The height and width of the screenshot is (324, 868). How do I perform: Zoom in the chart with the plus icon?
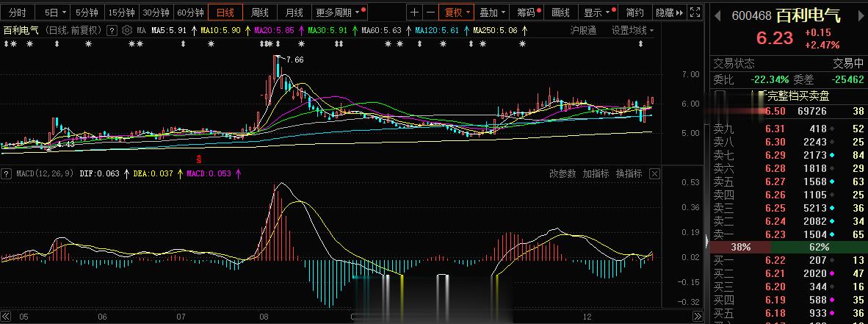pos(415,12)
